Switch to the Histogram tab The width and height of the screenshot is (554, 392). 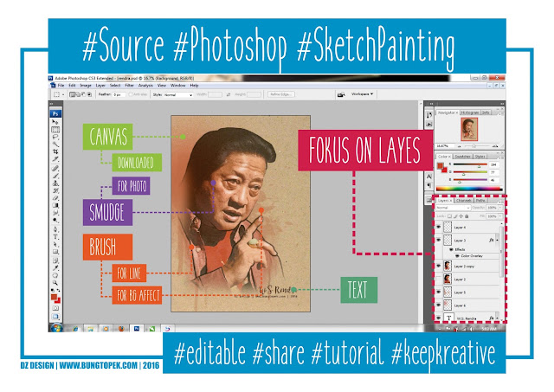click(x=469, y=112)
